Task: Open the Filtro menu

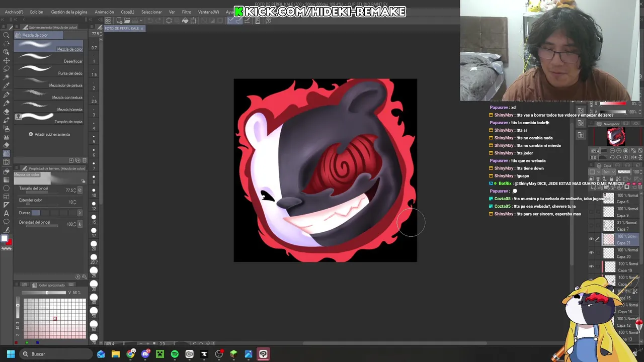Action: [x=187, y=12]
